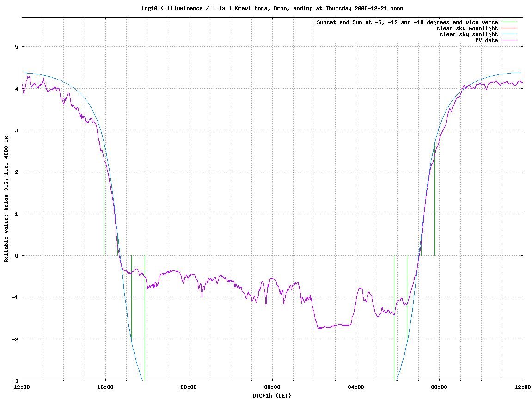Click the y-axis tick label 3
532x399 pixels.
(x=17, y=130)
